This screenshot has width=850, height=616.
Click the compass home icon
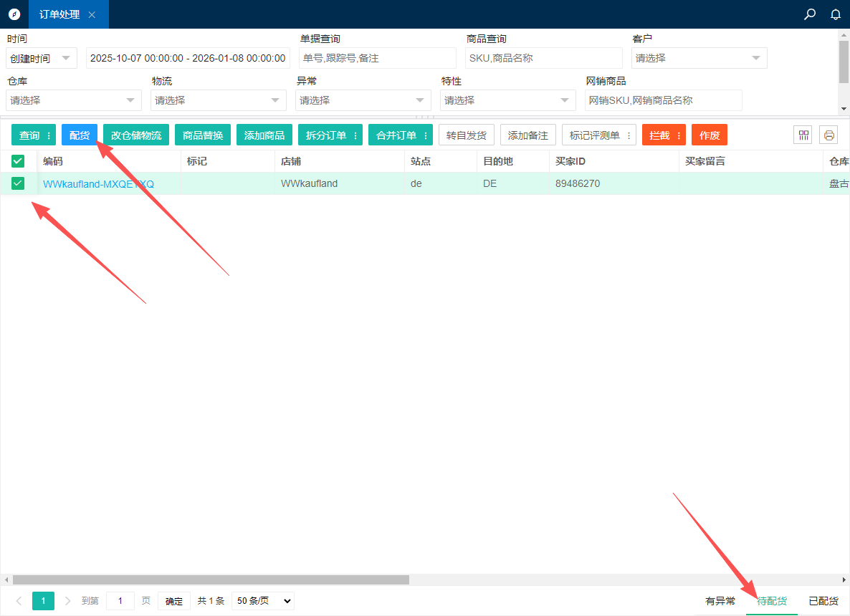click(14, 14)
